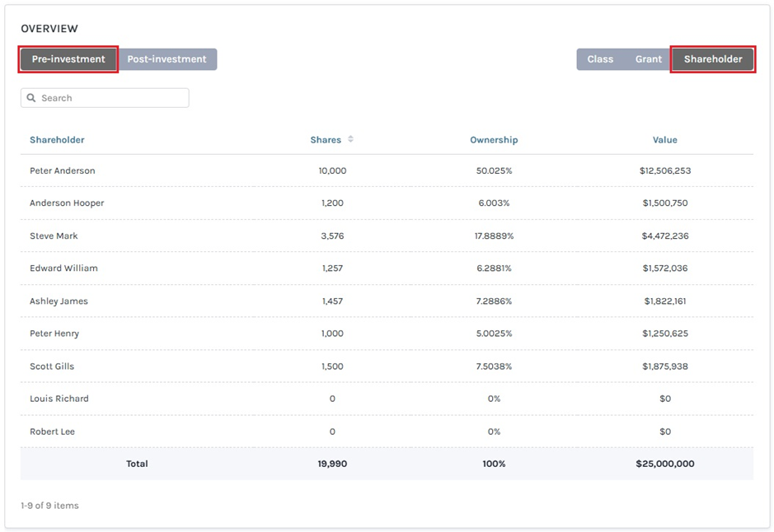Focus the Search input field
Viewport: 774px width, 532px height.
[x=105, y=98]
